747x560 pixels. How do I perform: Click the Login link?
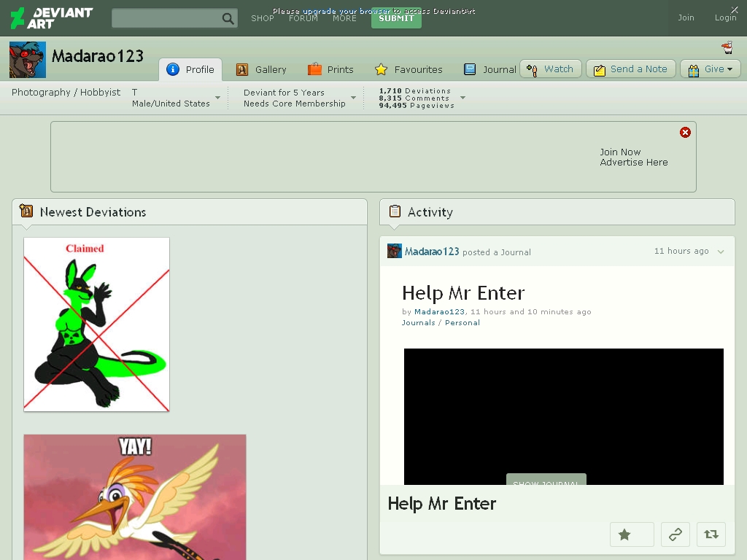725,17
